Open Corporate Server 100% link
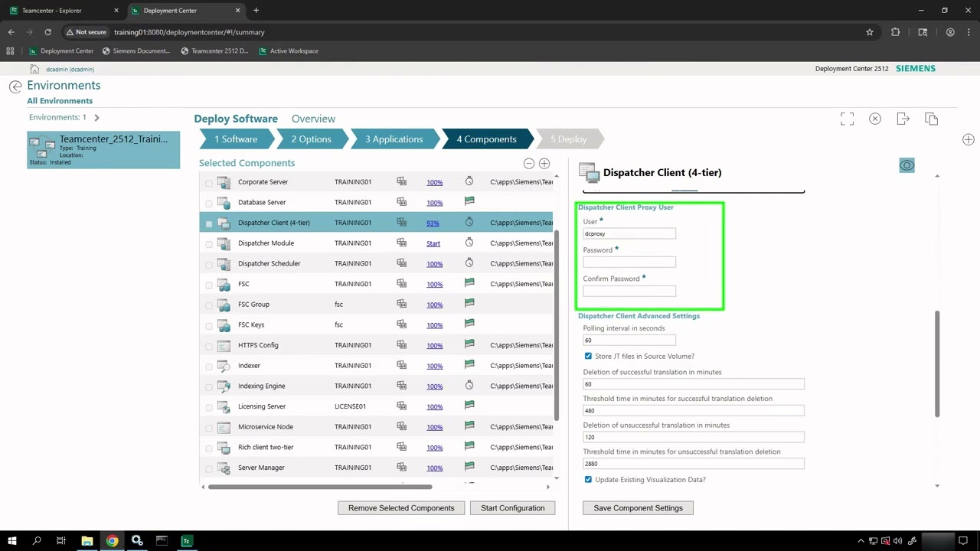 pyautogui.click(x=434, y=182)
